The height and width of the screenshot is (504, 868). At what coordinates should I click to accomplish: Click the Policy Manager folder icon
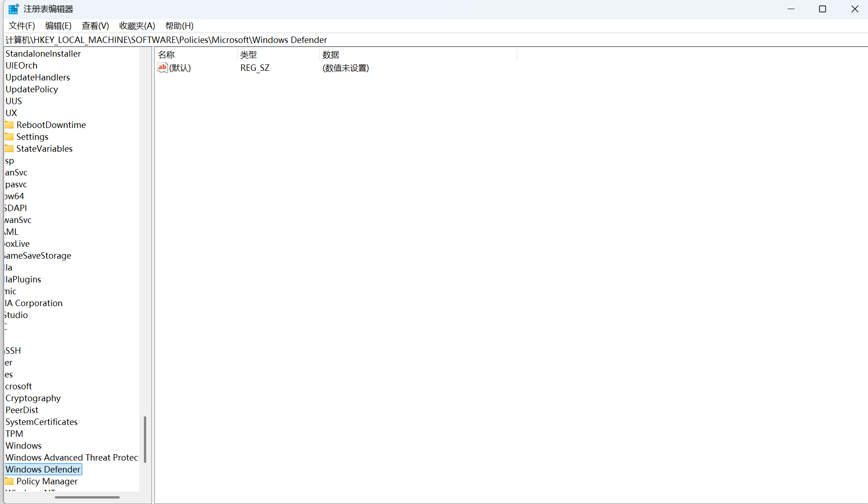pyautogui.click(x=9, y=481)
